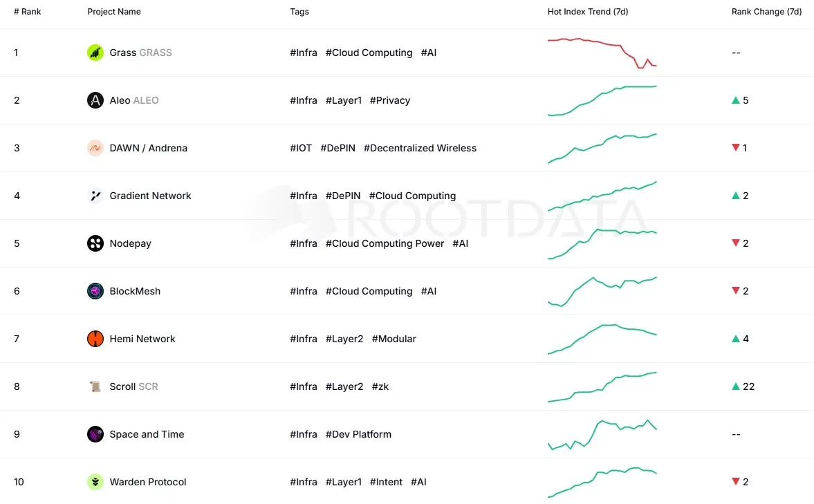Click the Scroll project icon
This screenshot has height=504, width=814.
click(96, 386)
